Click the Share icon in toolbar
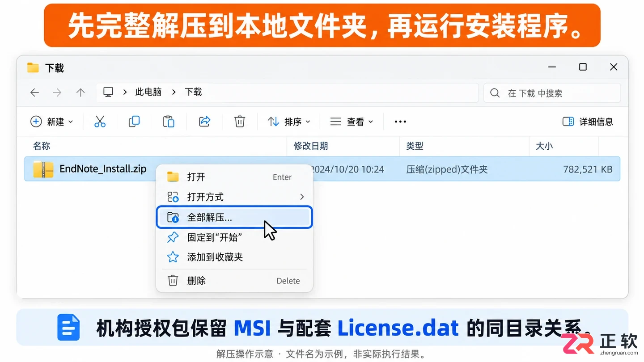The width and height of the screenshot is (644, 362). tap(204, 122)
